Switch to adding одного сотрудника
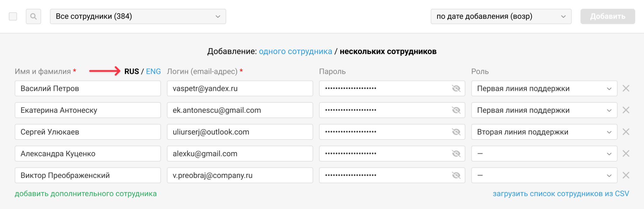Viewport: 644px width, 209px height. coord(295,52)
